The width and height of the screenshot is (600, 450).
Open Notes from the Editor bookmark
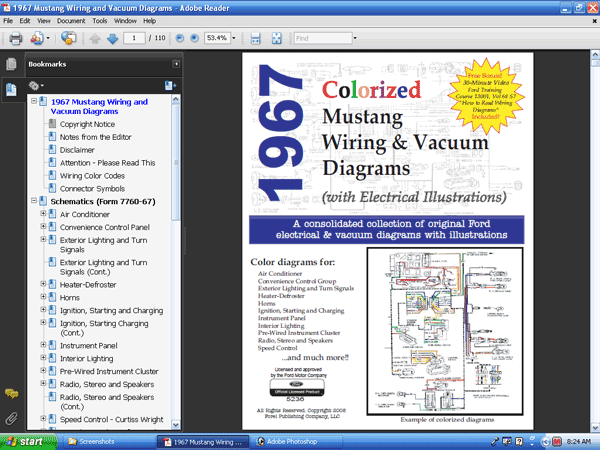click(x=95, y=137)
